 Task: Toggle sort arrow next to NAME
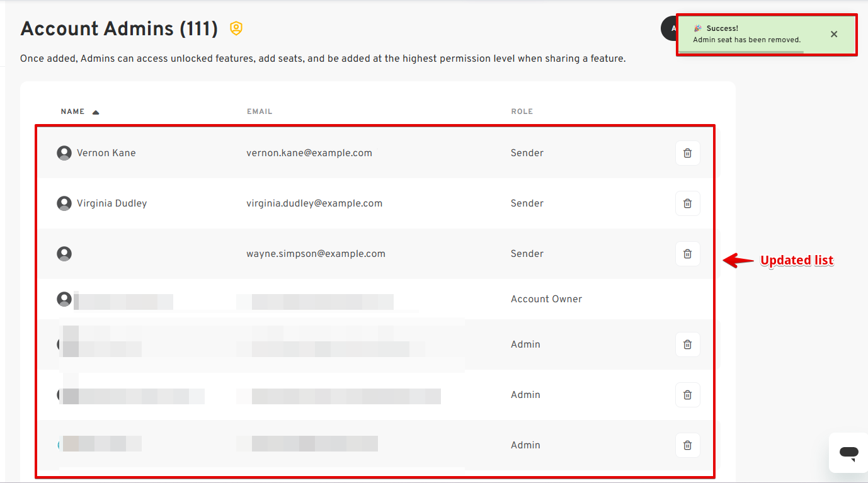click(x=96, y=112)
